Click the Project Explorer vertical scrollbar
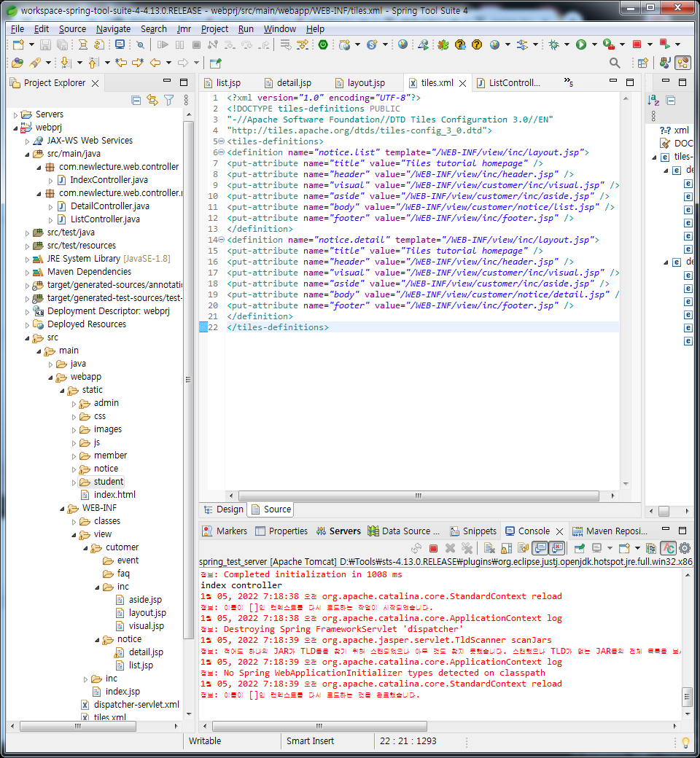The width and height of the screenshot is (700, 758). (189, 380)
